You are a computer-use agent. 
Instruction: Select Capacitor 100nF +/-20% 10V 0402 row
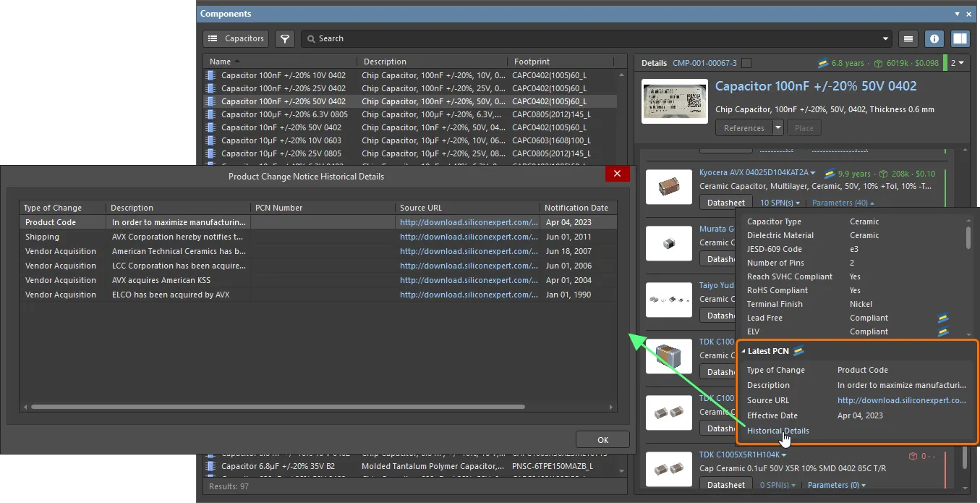pyautogui.click(x=284, y=75)
